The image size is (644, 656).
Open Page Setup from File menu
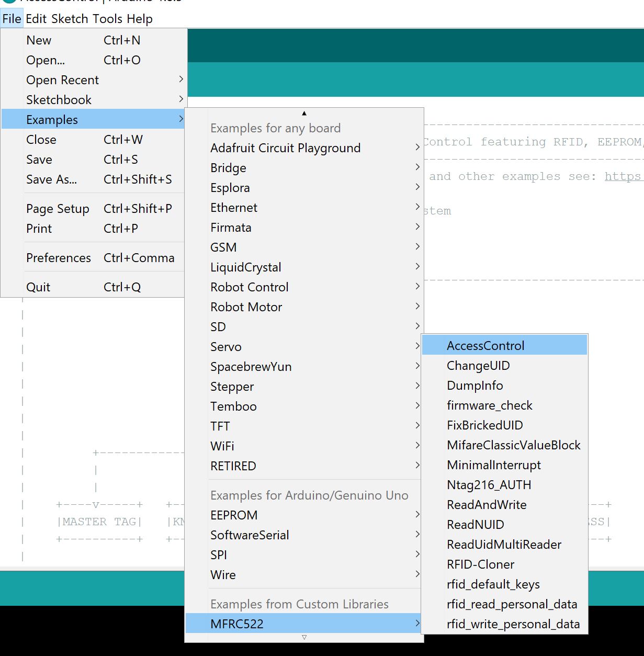click(x=94, y=209)
